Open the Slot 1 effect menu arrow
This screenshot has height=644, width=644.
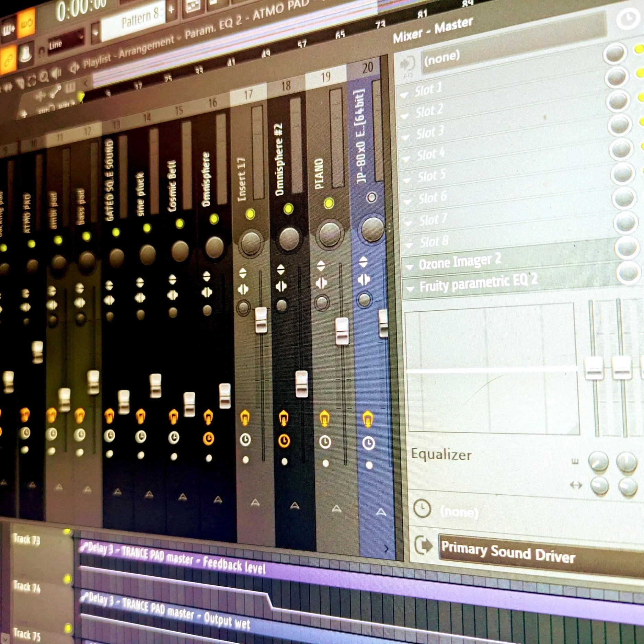pos(404,95)
